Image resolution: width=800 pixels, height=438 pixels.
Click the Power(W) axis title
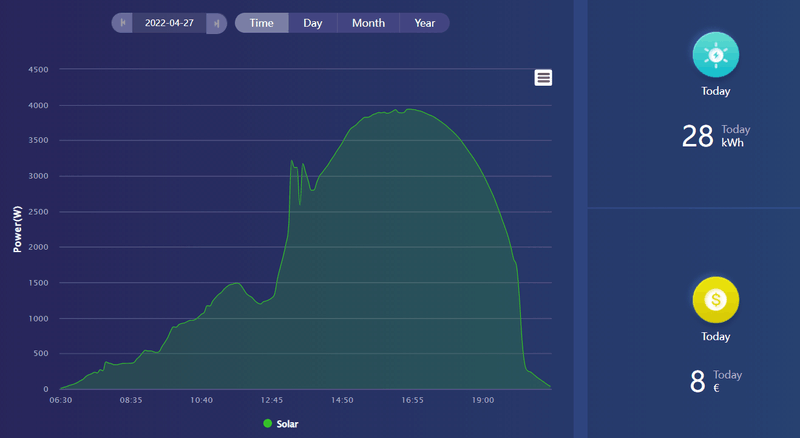pyautogui.click(x=17, y=229)
